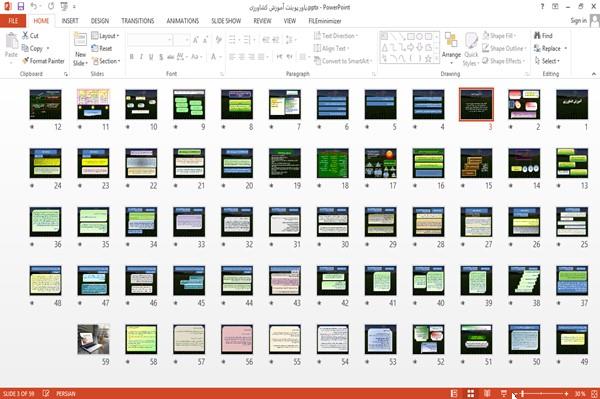Viewport: 600px width, 399px height.
Task: Open the Select dropdown in Editing
Action: click(547, 61)
